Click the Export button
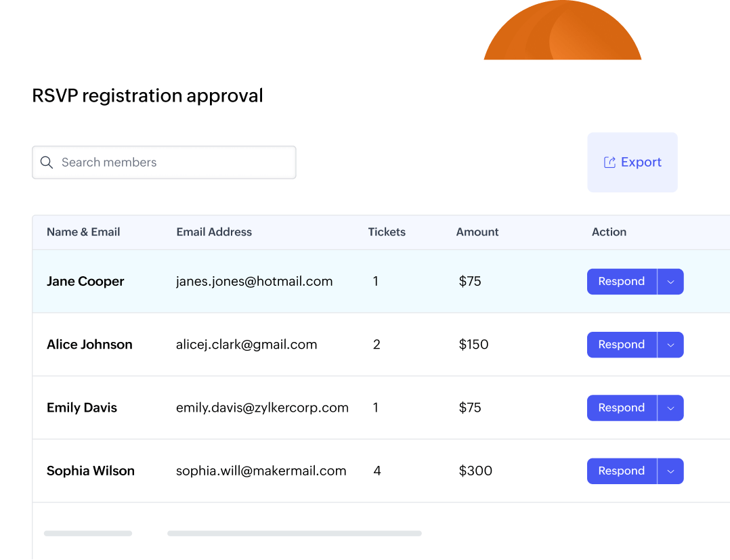The width and height of the screenshot is (730, 560). coord(632,162)
